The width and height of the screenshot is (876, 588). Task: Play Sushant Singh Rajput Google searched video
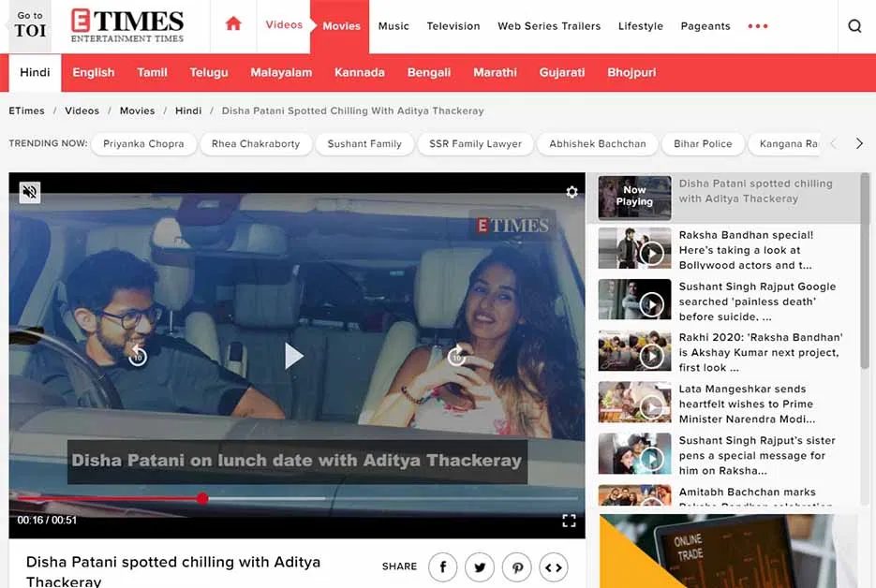click(634, 300)
